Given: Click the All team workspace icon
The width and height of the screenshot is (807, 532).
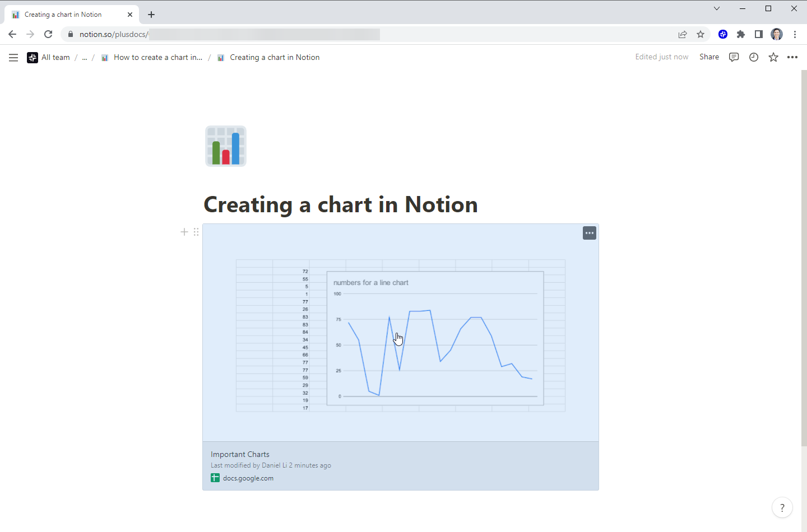Looking at the screenshot, I should pos(33,58).
